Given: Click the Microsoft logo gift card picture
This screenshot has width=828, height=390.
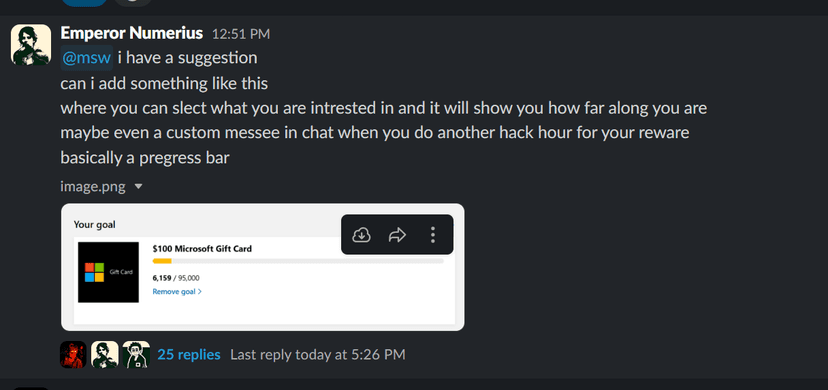Looking at the screenshot, I should (x=108, y=272).
